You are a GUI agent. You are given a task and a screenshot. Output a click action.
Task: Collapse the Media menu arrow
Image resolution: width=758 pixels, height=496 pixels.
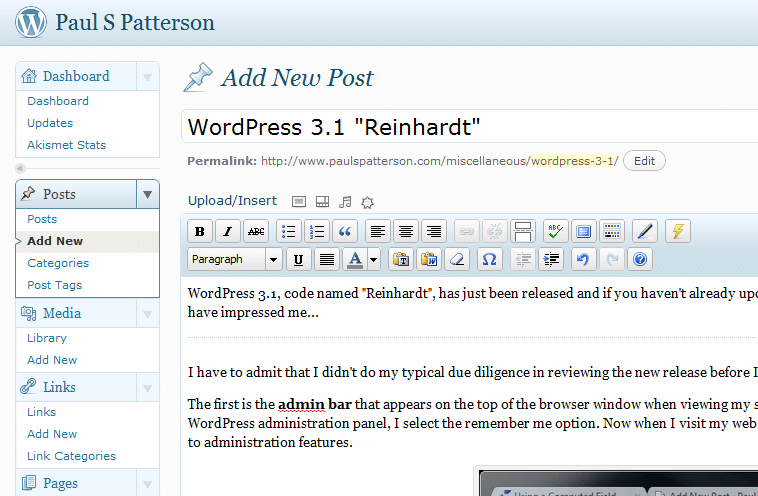click(148, 314)
